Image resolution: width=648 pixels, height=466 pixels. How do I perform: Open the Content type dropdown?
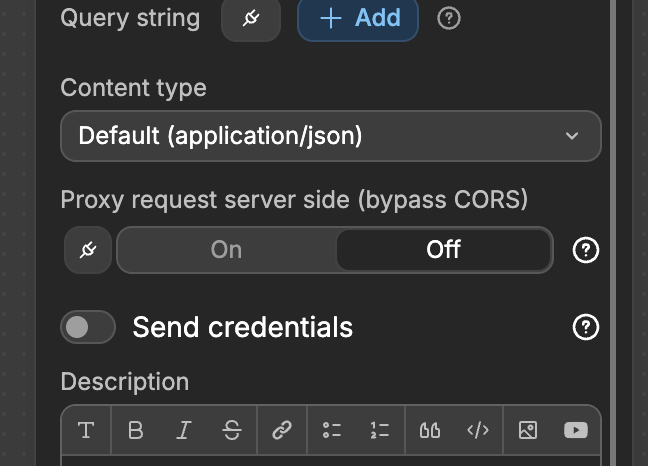(330, 136)
